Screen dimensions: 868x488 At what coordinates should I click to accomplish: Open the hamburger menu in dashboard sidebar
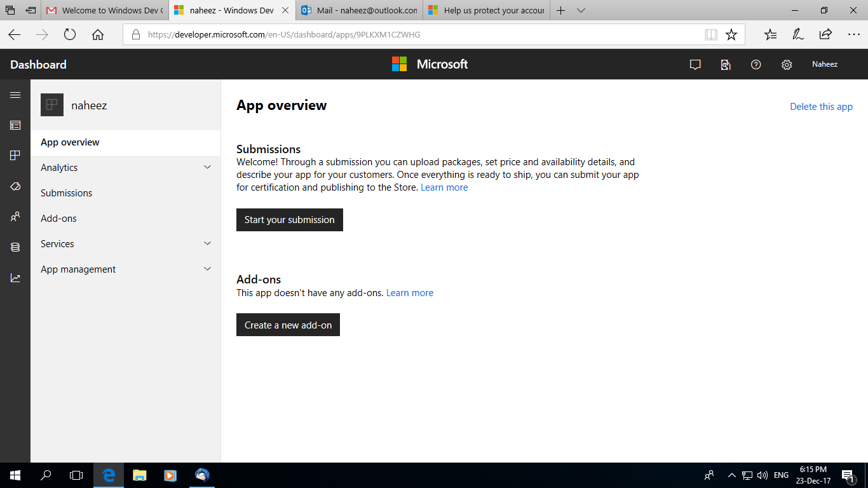(x=15, y=95)
